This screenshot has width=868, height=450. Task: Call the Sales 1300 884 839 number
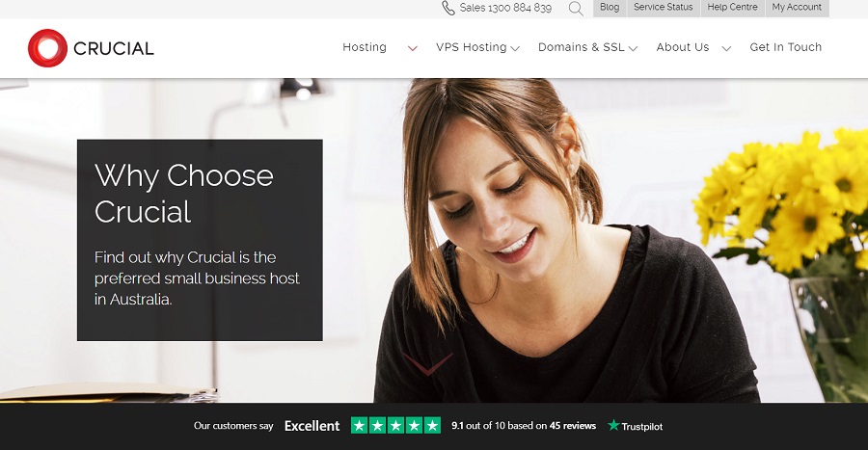(505, 8)
